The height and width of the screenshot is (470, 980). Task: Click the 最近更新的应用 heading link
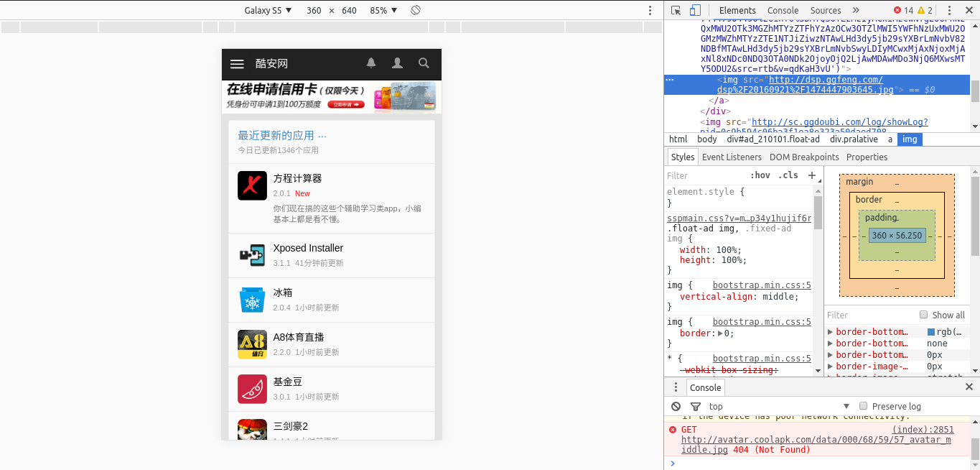(282, 135)
